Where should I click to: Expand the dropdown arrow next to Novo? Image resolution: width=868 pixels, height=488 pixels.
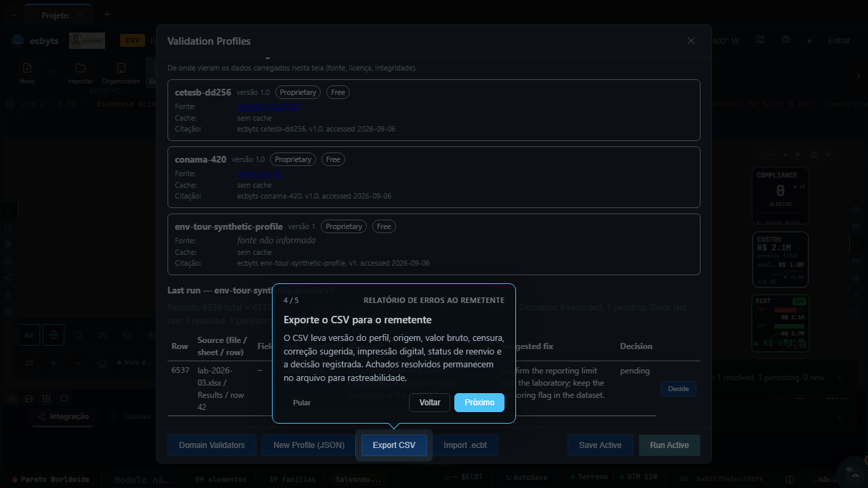52,71
